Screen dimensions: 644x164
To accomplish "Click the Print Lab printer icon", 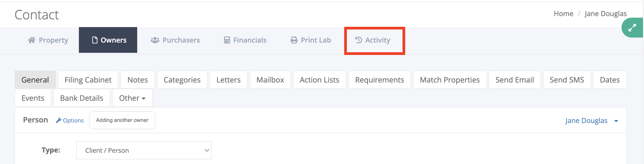I will click(x=294, y=40).
